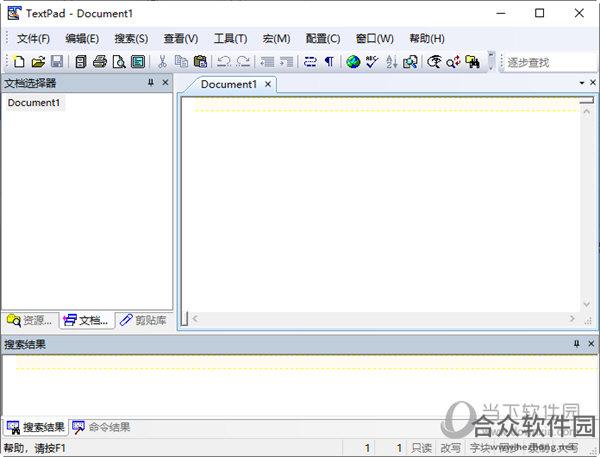
Task: Click the editor scroll up arrow
Action: 586,112
